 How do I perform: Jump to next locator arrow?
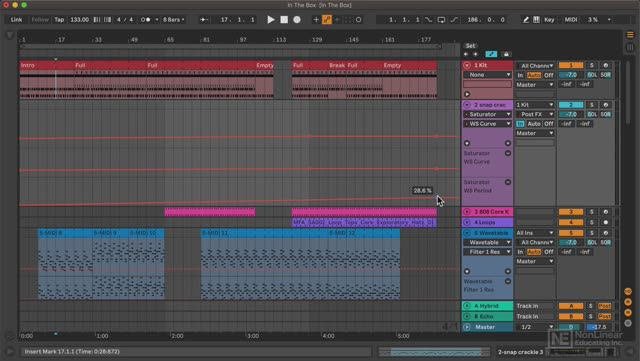[476, 54]
